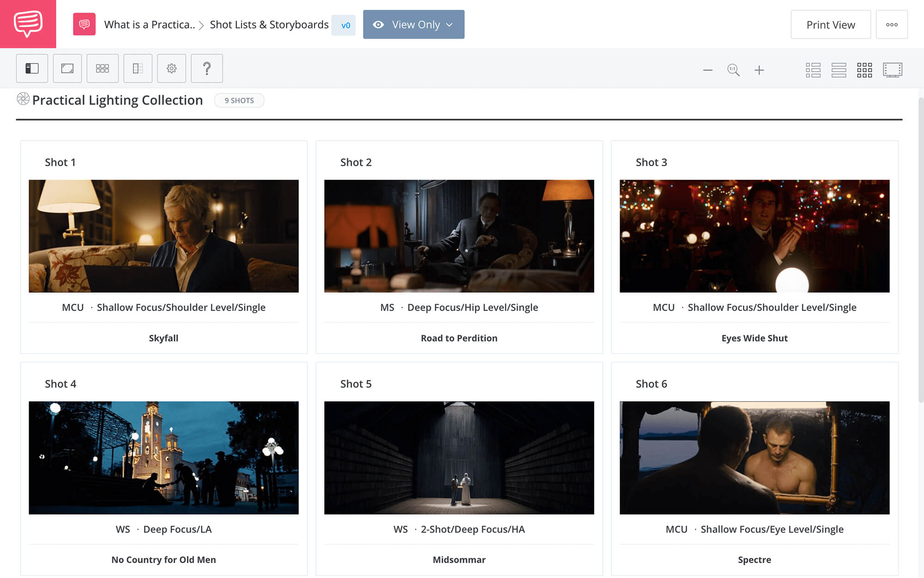The image size is (924, 578).
Task: Click 'MCU · Shallow Focus/Eye Level/Single' specs
Action: 754,529
